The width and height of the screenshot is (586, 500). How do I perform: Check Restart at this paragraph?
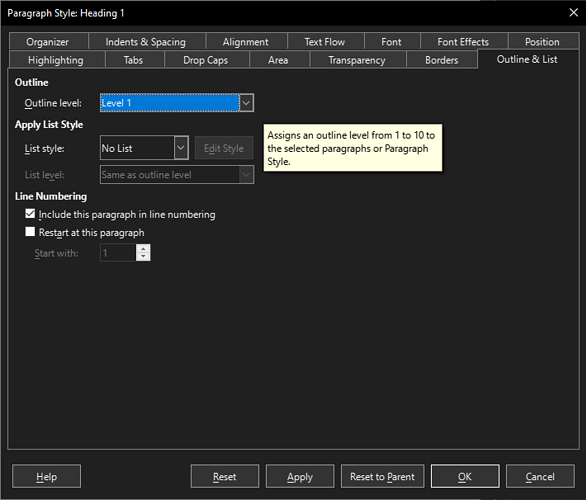tap(30, 232)
